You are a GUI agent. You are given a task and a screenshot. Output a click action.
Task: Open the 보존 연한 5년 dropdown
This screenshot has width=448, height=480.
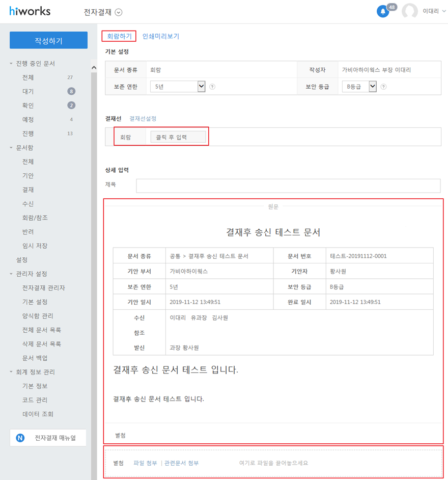(x=178, y=87)
